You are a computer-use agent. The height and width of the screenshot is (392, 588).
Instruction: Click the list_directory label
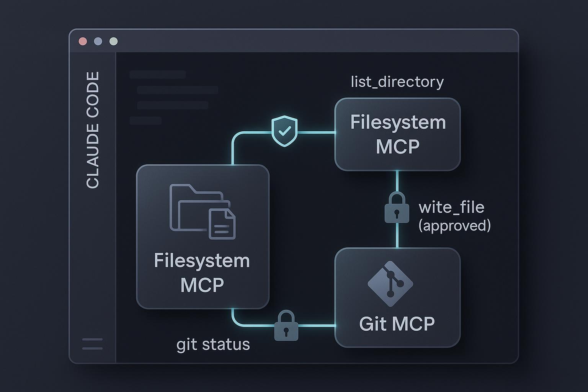pyautogui.click(x=397, y=82)
